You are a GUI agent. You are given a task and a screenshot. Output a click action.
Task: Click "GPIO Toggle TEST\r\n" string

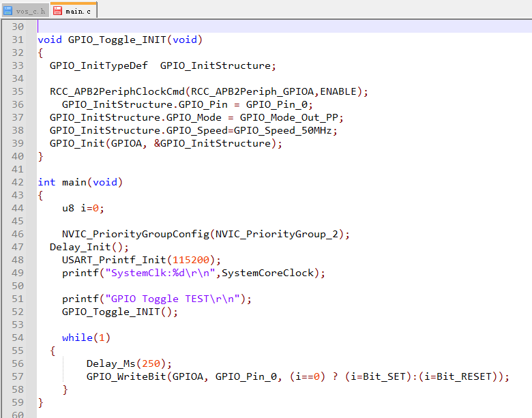(173, 299)
